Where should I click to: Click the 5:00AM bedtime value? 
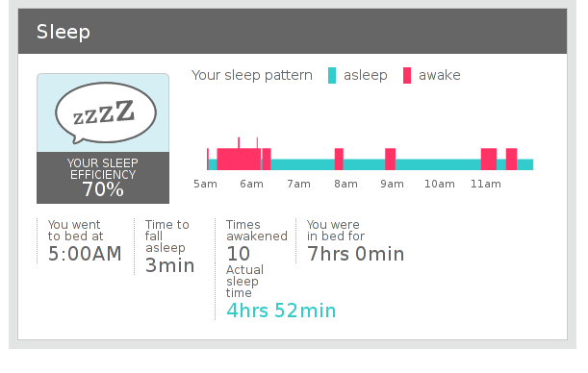pyautogui.click(x=85, y=254)
